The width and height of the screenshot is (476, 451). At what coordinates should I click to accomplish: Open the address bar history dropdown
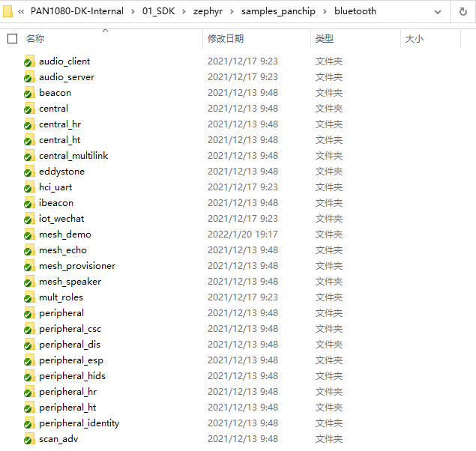point(438,12)
